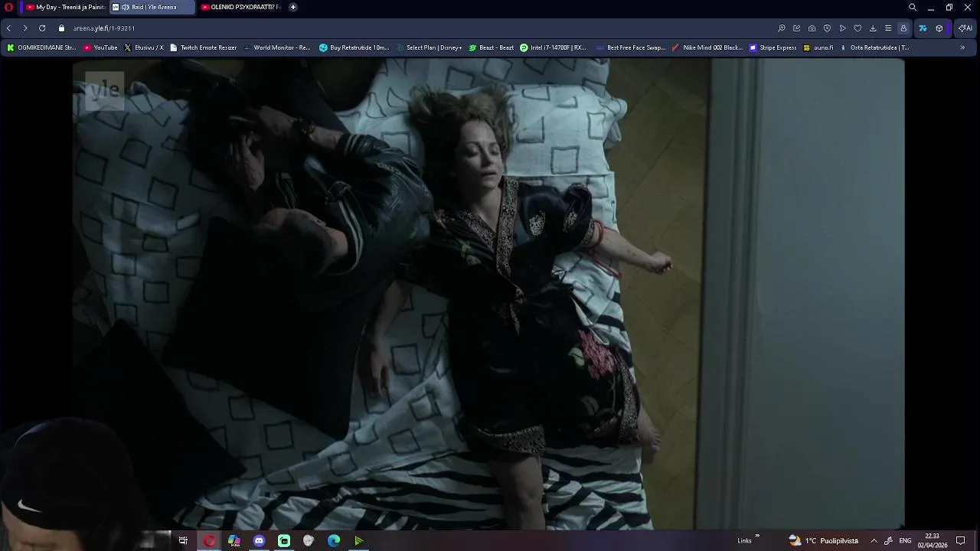Open a new tab with plus button
The image size is (980, 551).
pos(292,7)
